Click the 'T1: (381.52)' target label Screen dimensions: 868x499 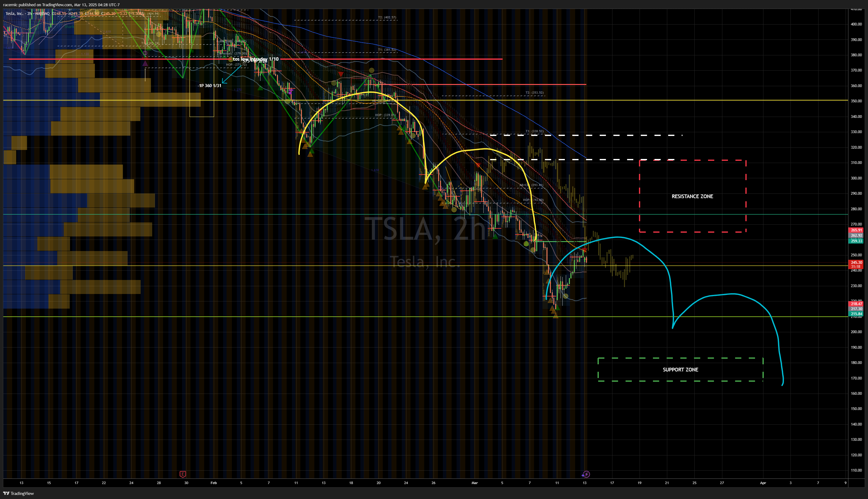pyautogui.click(x=387, y=50)
